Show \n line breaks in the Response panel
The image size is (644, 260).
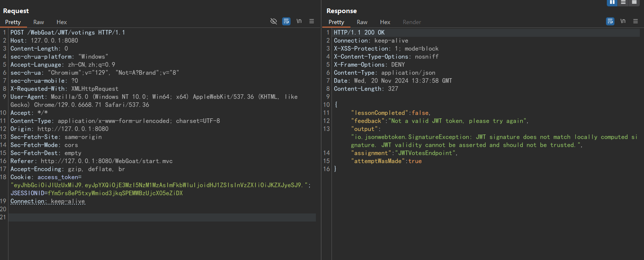(x=623, y=21)
